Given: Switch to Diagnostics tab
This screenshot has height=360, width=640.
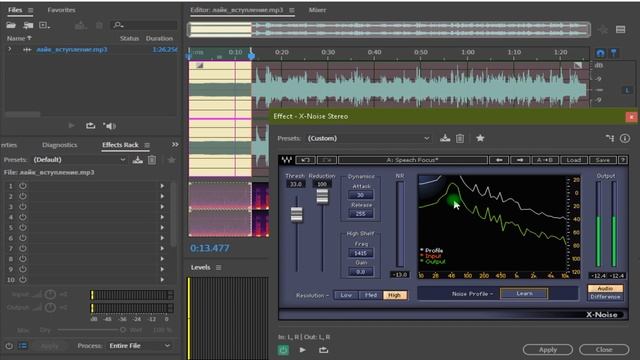Looking at the screenshot, I should pyautogui.click(x=60, y=145).
